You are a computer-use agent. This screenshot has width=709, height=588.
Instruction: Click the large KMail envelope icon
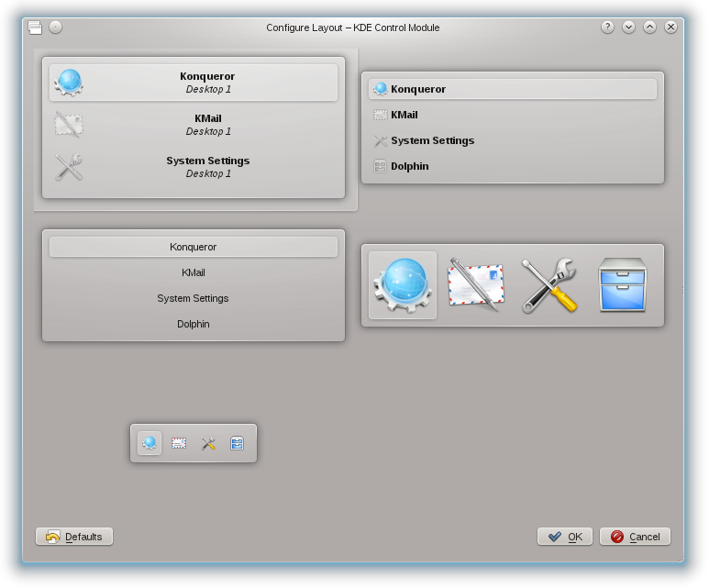point(476,285)
